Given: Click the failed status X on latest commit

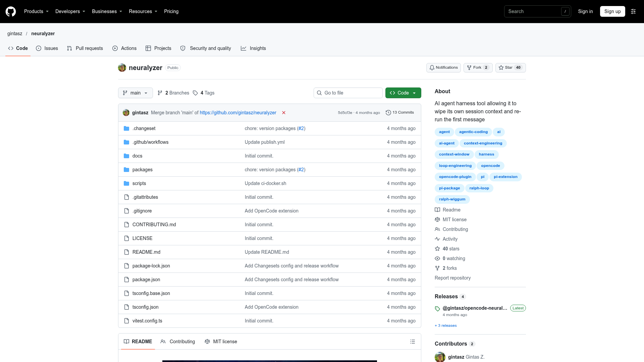Looking at the screenshot, I should click(x=284, y=113).
